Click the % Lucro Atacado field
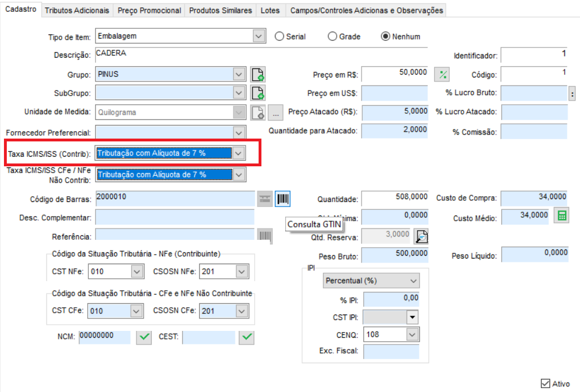 [535, 112]
